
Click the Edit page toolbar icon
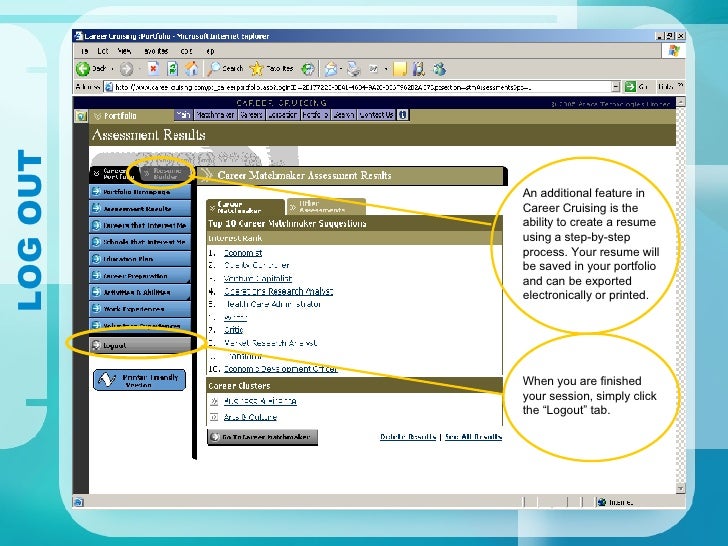[x=374, y=69]
